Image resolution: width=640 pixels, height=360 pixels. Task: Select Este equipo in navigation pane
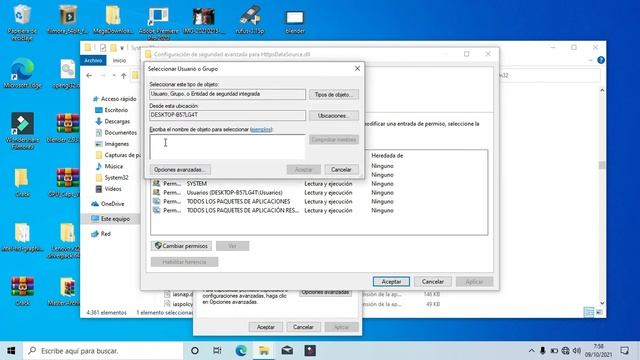point(110,219)
